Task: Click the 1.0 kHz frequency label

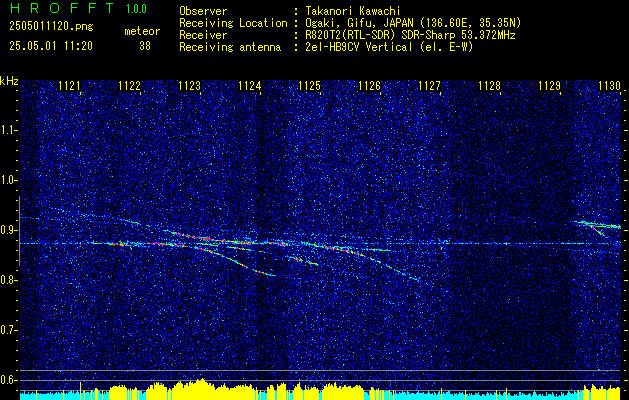Action: pos(7,180)
